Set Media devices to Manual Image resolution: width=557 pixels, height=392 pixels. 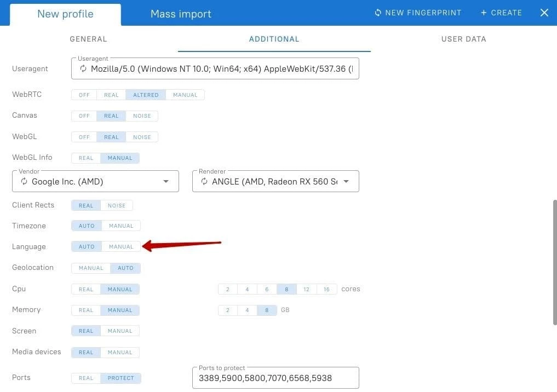(120, 352)
